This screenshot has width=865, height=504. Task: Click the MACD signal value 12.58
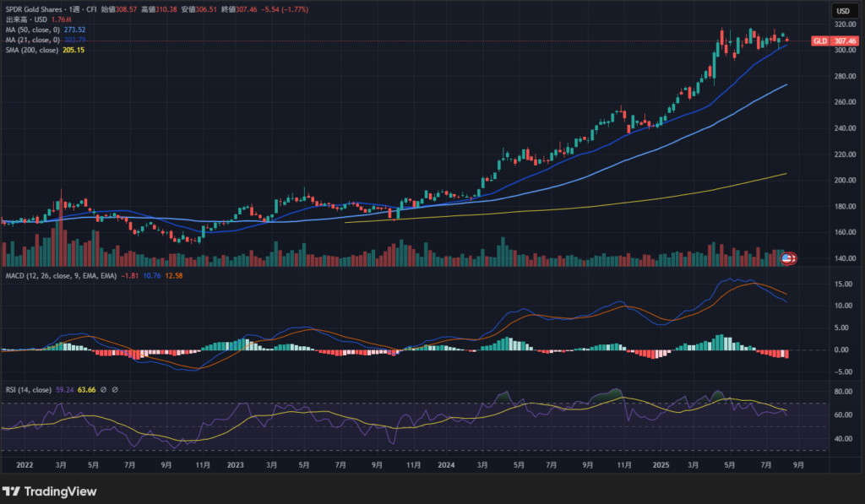(x=174, y=276)
